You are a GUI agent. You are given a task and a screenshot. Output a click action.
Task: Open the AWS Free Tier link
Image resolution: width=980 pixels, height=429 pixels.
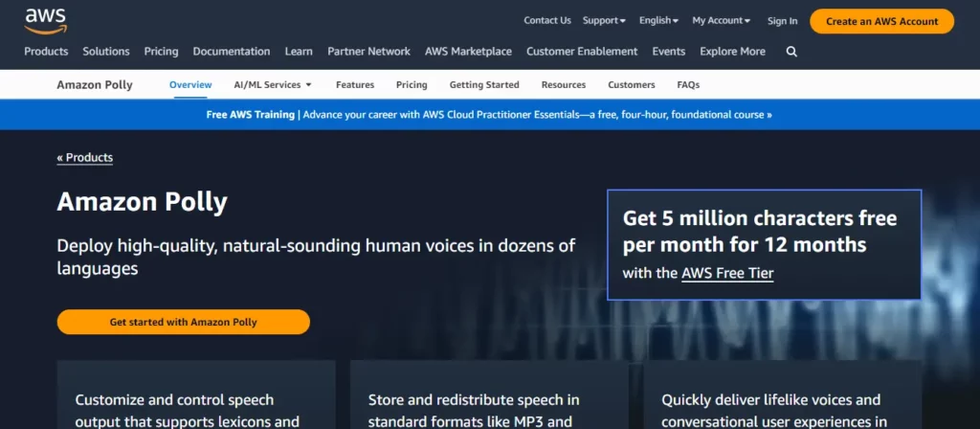(727, 273)
